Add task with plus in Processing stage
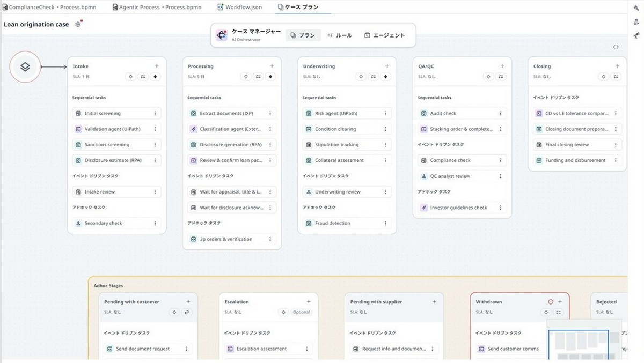644x363 pixels. (x=272, y=66)
